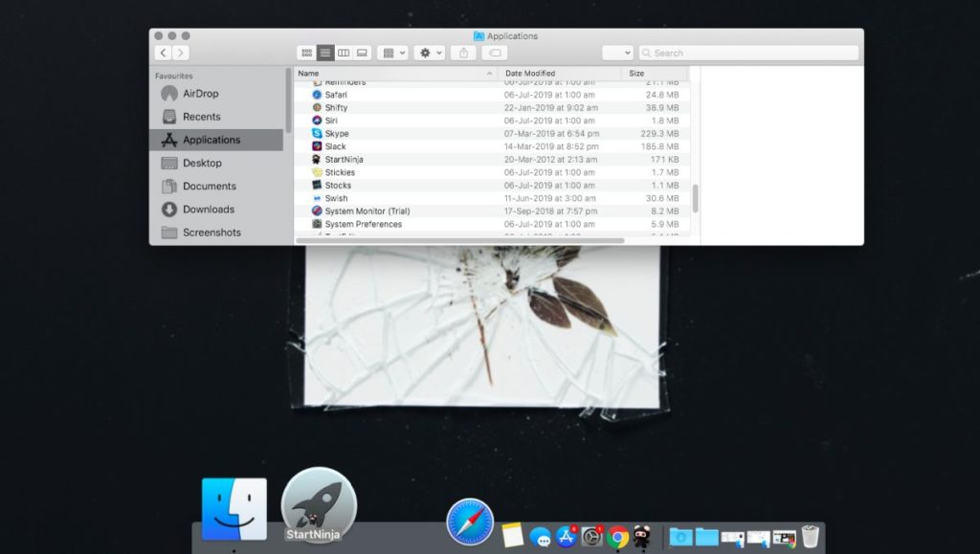Open the action gear dropdown menu
980x554 pixels.
[428, 53]
